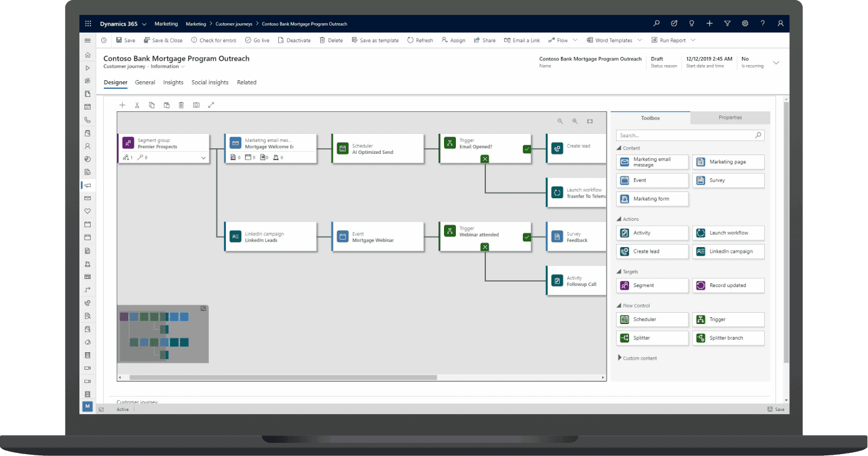The image size is (868, 456).
Task: Collapse the minimap using its corner icon
Action: tap(203, 308)
